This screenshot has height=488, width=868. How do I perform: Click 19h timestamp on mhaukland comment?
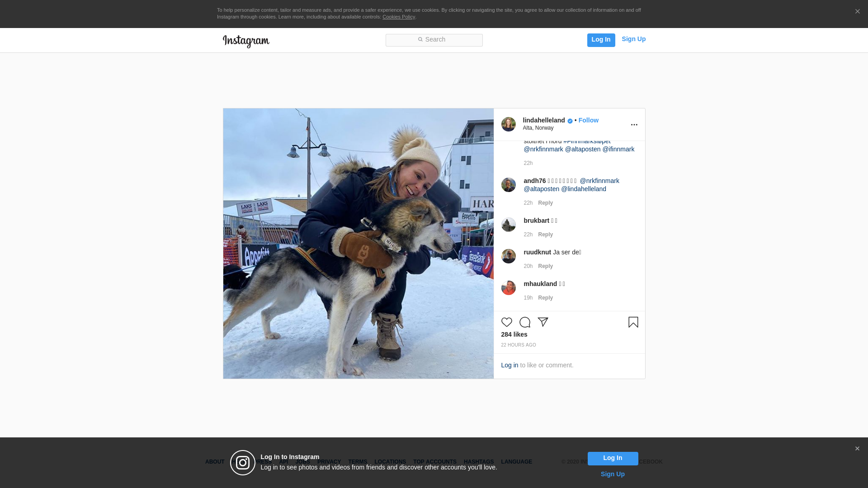point(528,298)
